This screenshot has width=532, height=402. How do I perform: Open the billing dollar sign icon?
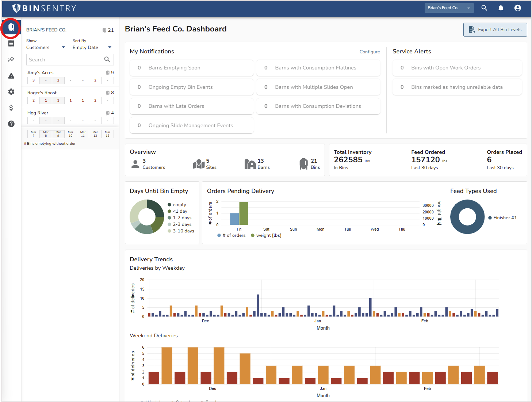[x=11, y=108]
